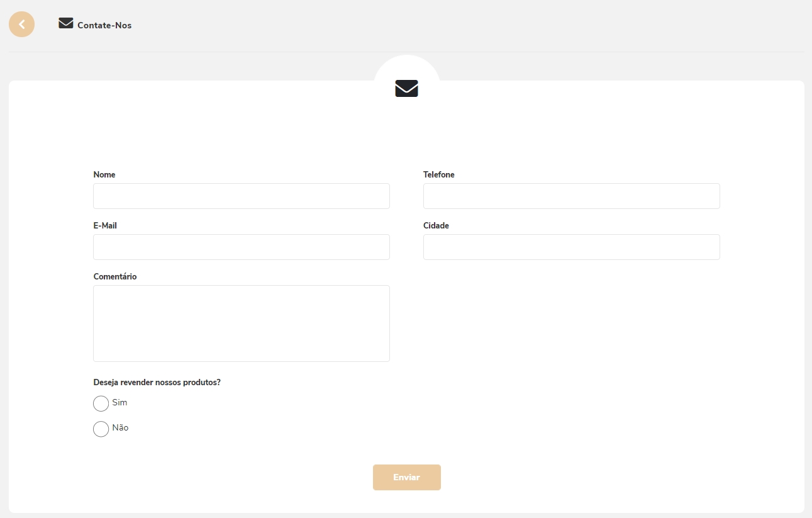
Task: Focus the Nome input field
Action: click(x=242, y=196)
